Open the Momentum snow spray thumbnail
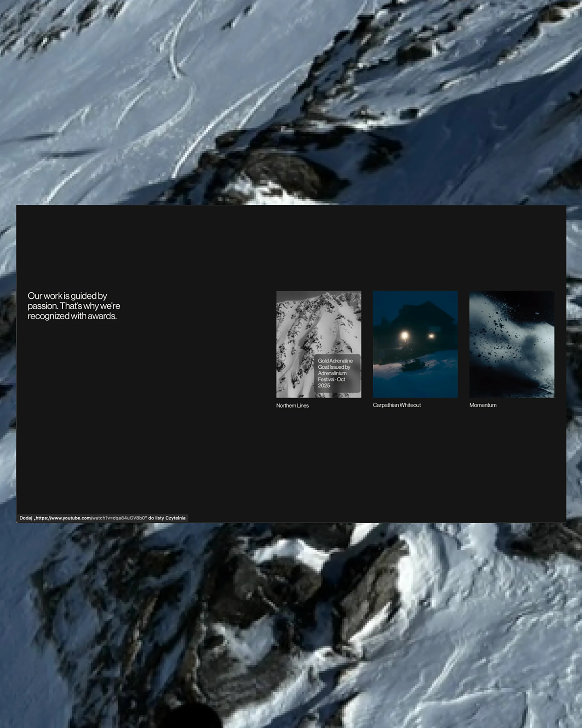This screenshot has height=728, width=582. [x=511, y=344]
